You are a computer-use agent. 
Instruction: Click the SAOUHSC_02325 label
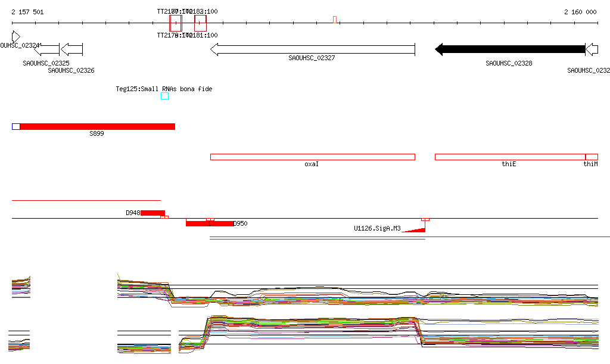point(46,63)
